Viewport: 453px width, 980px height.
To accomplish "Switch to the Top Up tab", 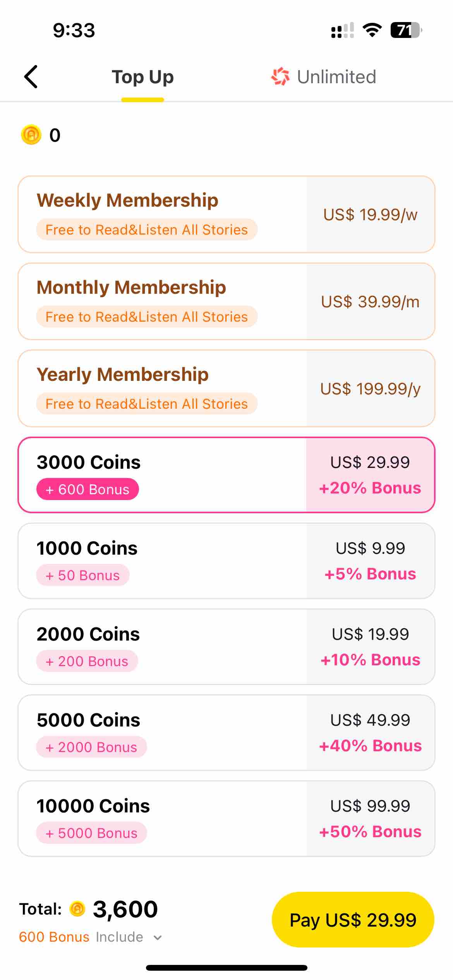I will [142, 77].
